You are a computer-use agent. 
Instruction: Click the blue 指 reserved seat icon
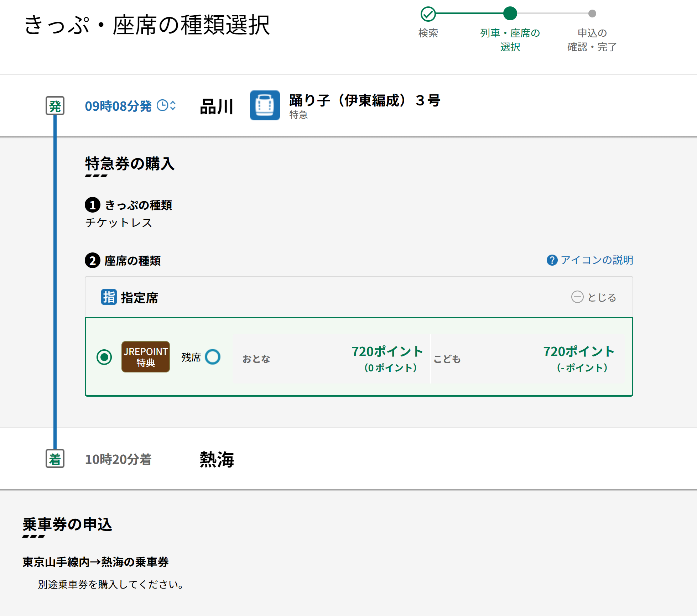109,297
